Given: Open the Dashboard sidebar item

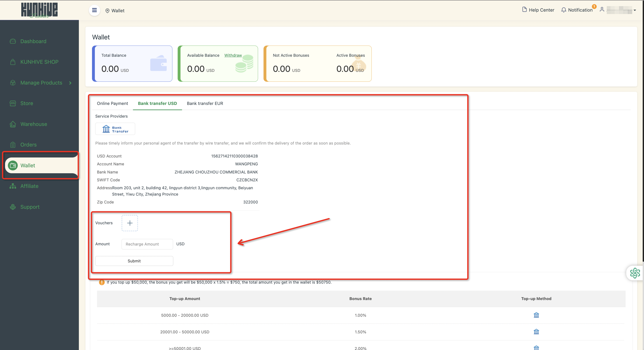Looking at the screenshot, I should [x=33, y=41].
